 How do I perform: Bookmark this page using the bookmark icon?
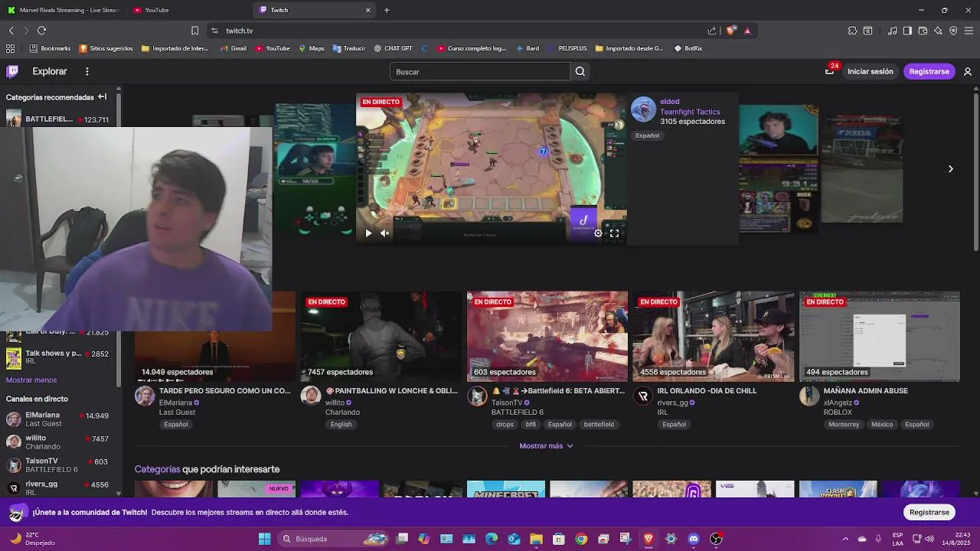[x=194, y=31]
